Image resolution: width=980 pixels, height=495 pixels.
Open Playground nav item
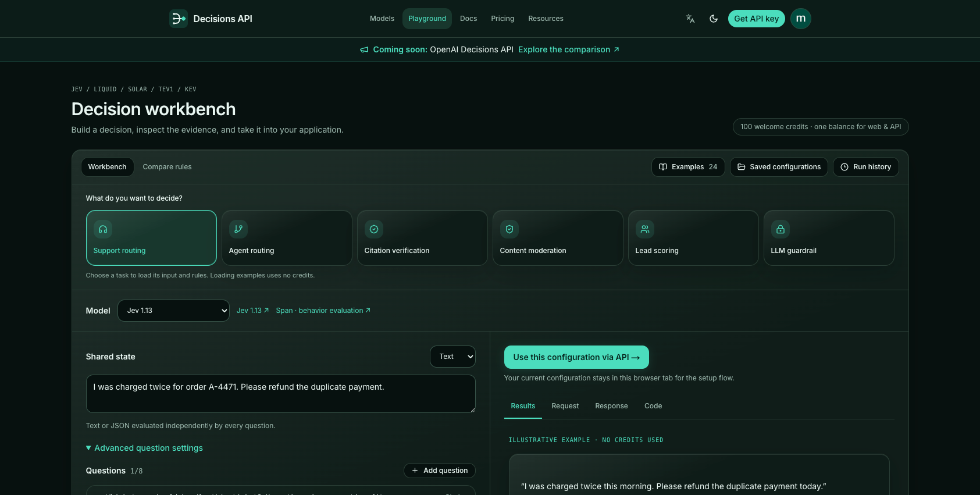coord(427,19)
